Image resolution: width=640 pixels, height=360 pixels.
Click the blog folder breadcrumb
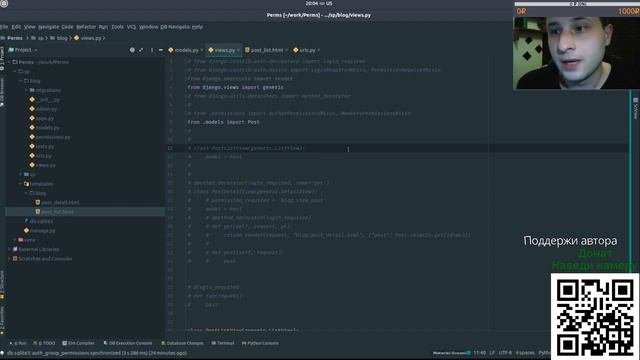[59, 38]
